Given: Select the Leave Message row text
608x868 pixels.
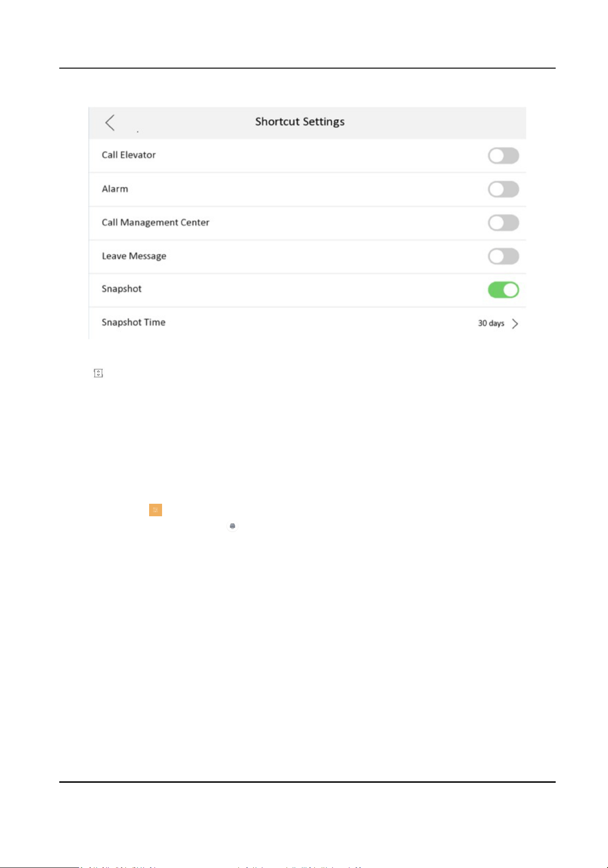Looking at the screenshot, I should 134,256.
